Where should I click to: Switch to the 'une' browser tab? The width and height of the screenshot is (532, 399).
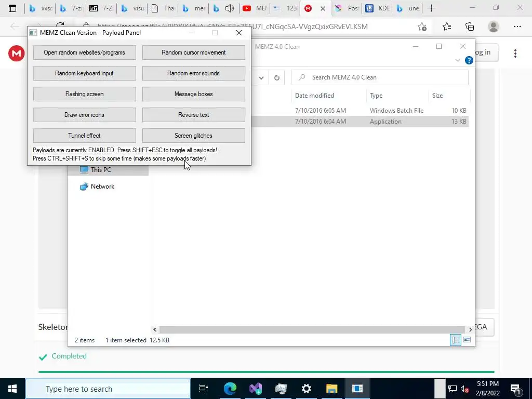click(408, 8)
